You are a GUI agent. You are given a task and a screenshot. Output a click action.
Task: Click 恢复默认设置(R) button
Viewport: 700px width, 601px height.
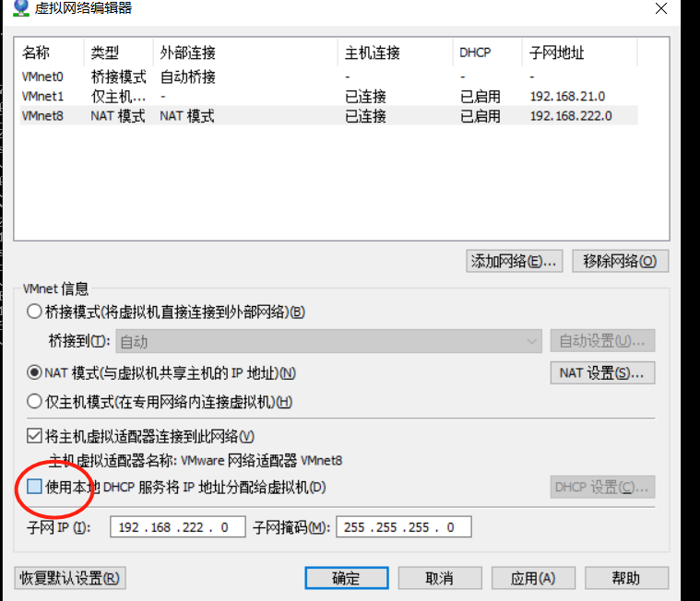pyautogui.click(x=70, y=578)
